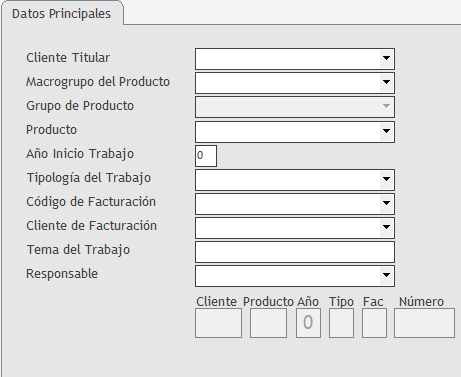The image size is (461, 377).
Task: Select the bottom Cliente code box
Action: [x=218, y=323]
